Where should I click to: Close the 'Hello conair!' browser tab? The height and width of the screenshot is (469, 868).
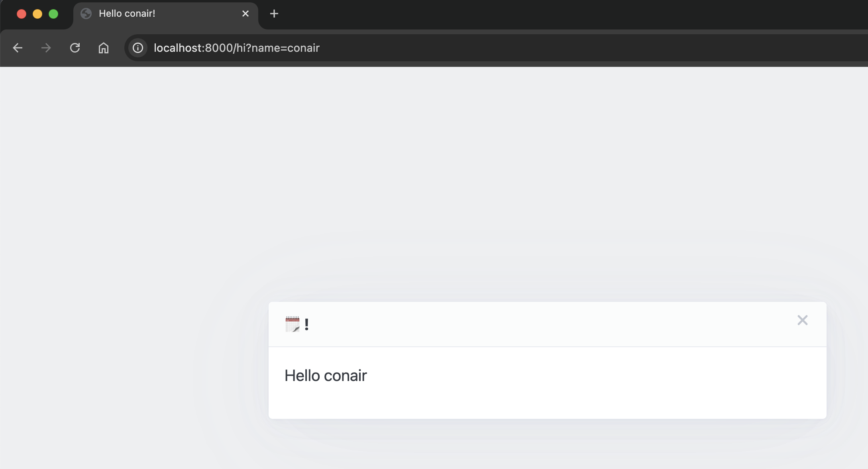coord(245,14)
